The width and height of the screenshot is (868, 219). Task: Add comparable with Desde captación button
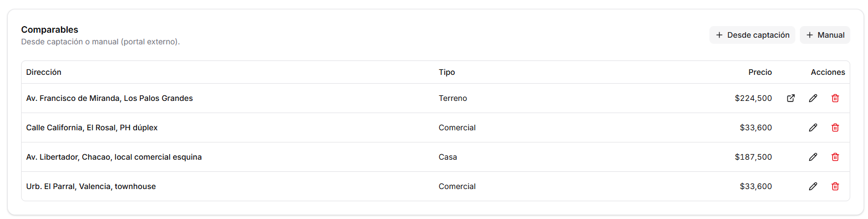(x=752, y=35)
